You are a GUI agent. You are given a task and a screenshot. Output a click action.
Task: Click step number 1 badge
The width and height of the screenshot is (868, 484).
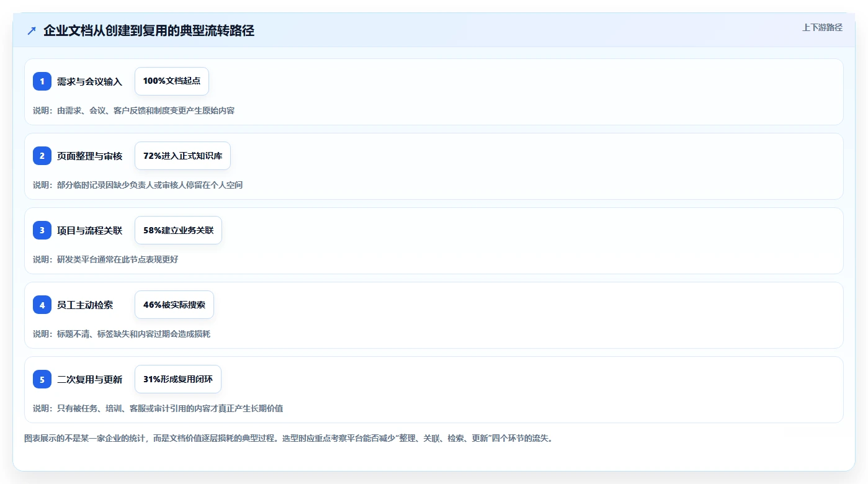coord(42,81)
